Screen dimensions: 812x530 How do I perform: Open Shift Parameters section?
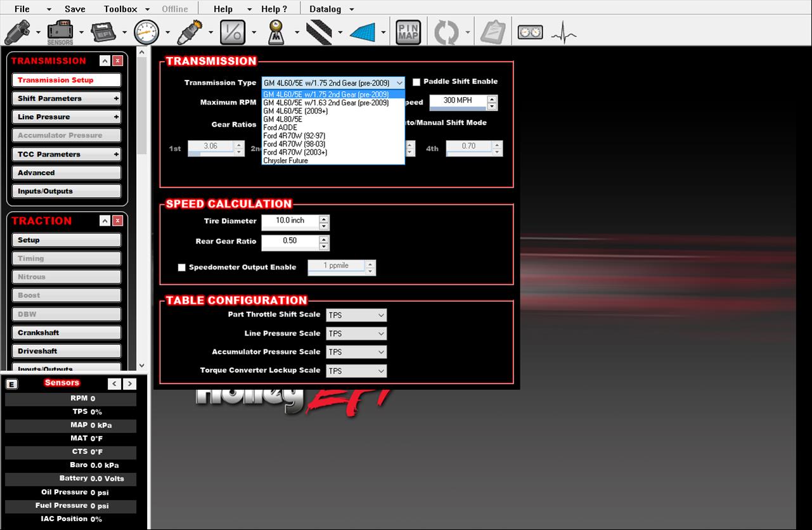pos(66,99)
